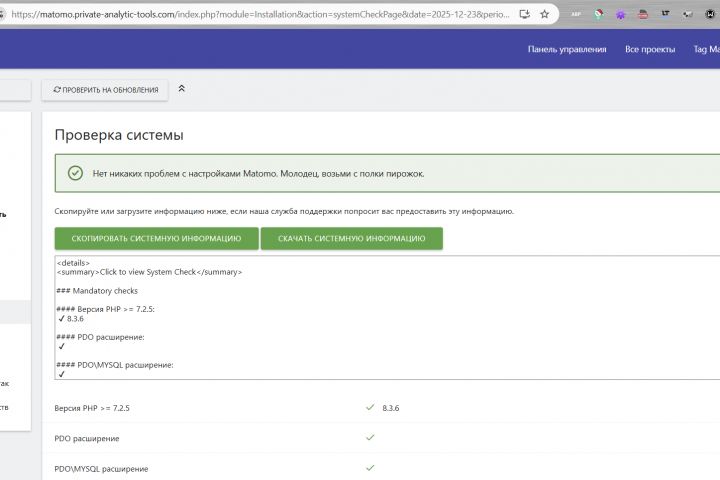Viewport: 720px width, 480px height.
Task: Open the black circular W extension icon
Action: (x=710, y=14)
